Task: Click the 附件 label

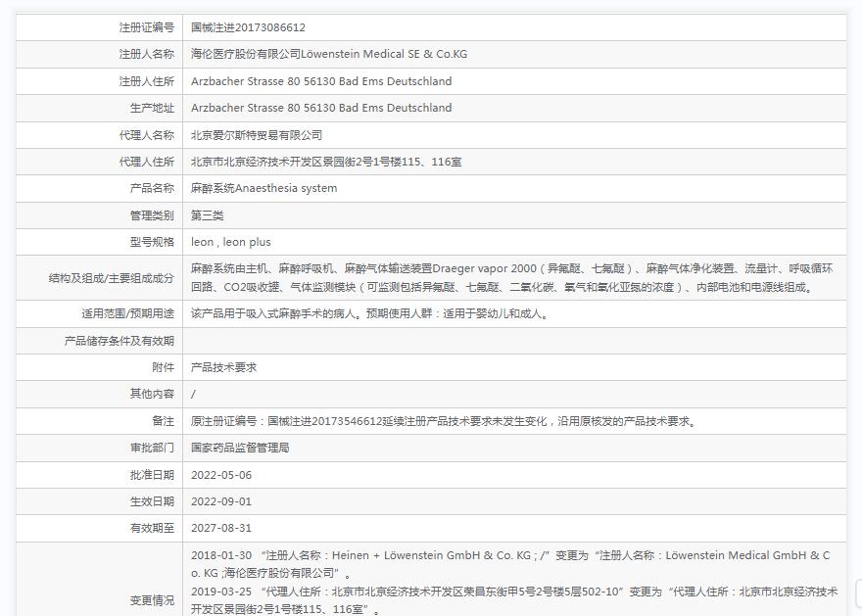Action: tap(163, 367)
